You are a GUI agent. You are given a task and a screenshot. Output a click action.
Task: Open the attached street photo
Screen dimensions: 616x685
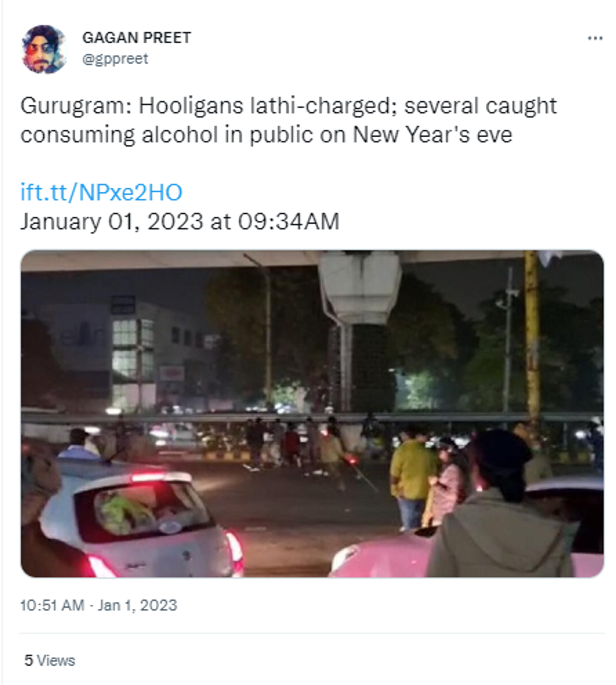point(312,414)
